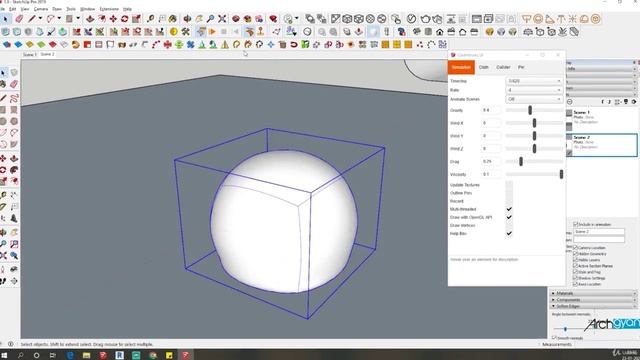The width and height of the screenshot is (640, 360).
Task: Open Microsoft Edge from the taskbar
Action: click(70, 355)
